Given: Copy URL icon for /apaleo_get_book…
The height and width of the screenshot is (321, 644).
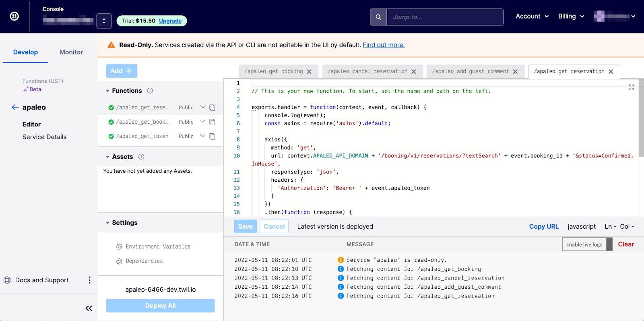Looking at the screenshot, I should [212, 122].
